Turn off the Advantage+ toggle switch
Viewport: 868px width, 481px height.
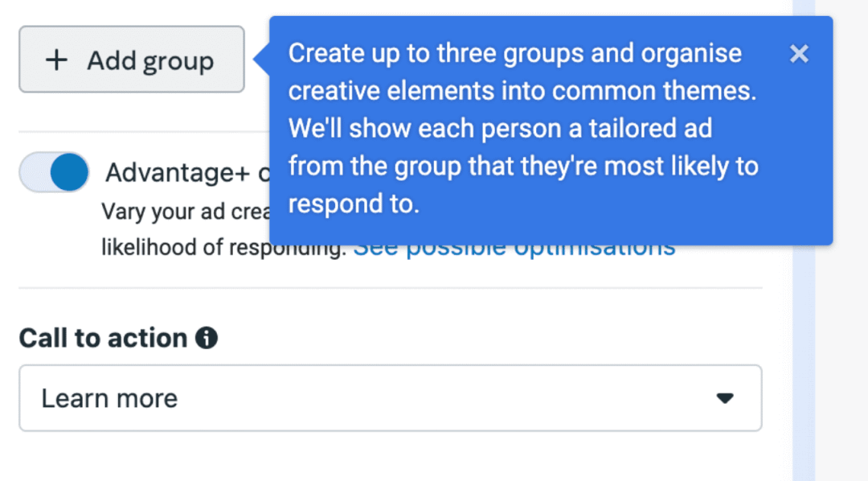[55, 172]
